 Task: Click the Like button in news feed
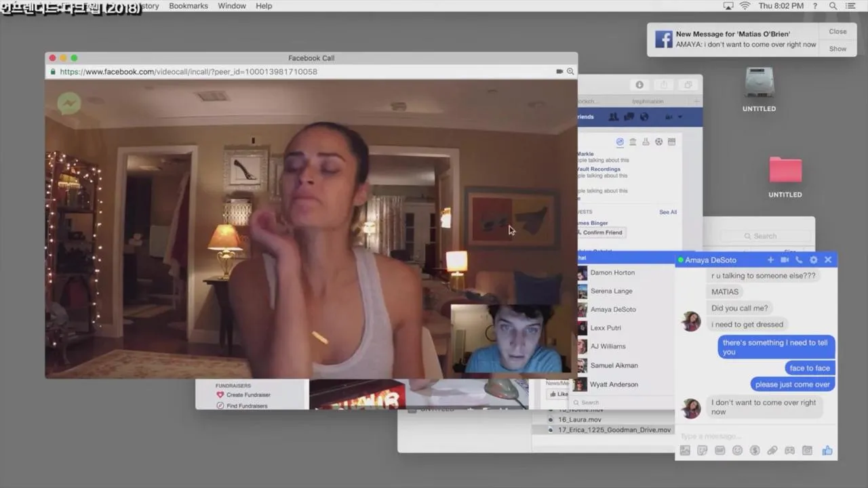pos(559,394)
